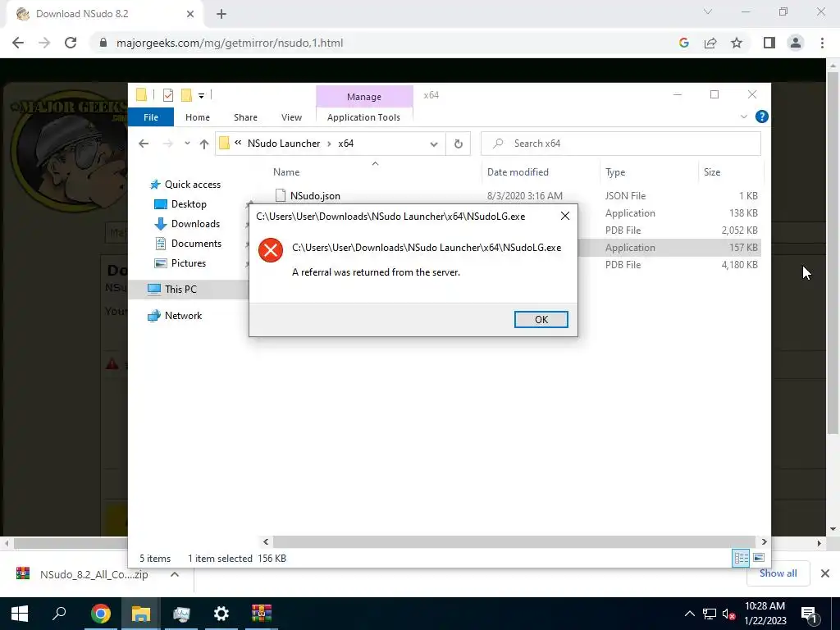The width and height of the screenshot is (840, 630).
Task: Close the Chrome downloads bar
Action: pos(825,573)
